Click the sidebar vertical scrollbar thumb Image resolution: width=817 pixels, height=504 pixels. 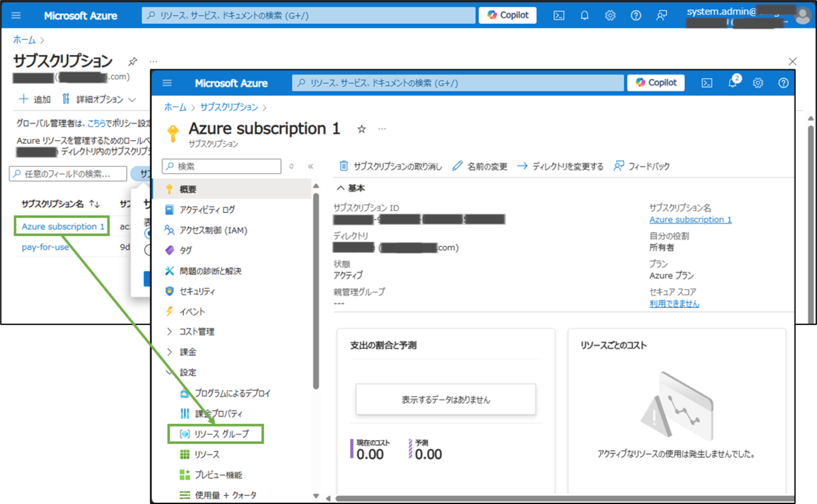pyautogui.click(x=316, y=290)
